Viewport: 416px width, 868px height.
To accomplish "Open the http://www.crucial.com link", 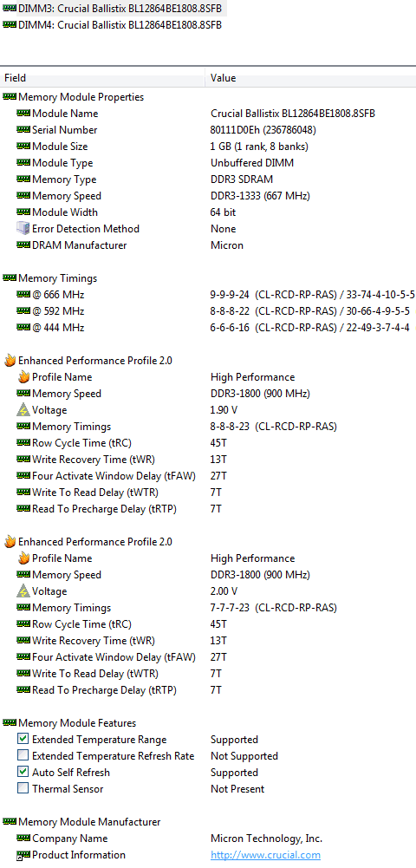I will point(265,855).
